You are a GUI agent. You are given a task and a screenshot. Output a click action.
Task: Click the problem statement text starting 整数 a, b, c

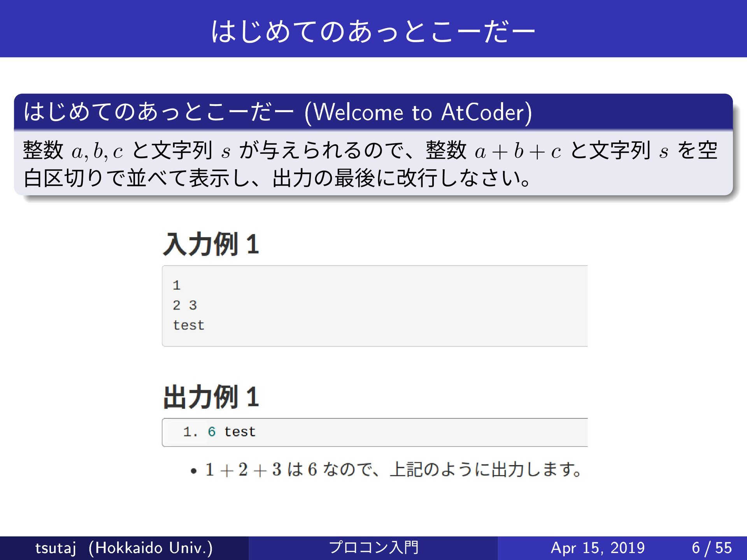pos(370,151)
